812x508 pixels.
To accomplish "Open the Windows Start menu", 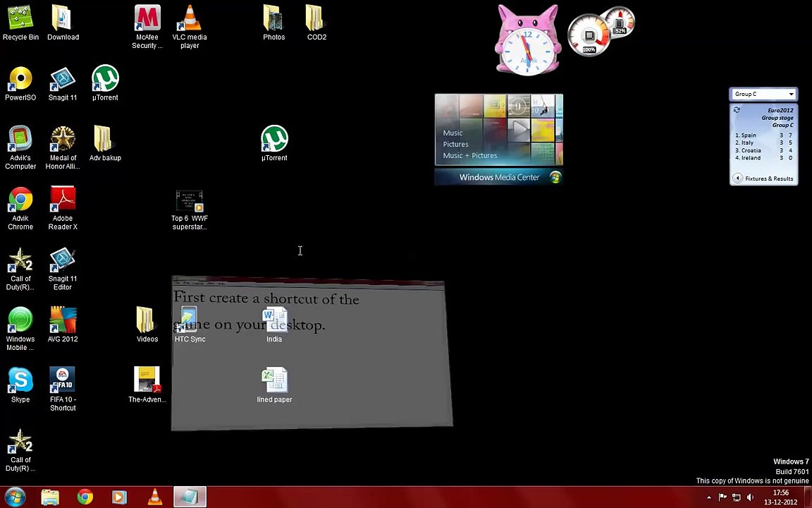I will coord(15,497).
